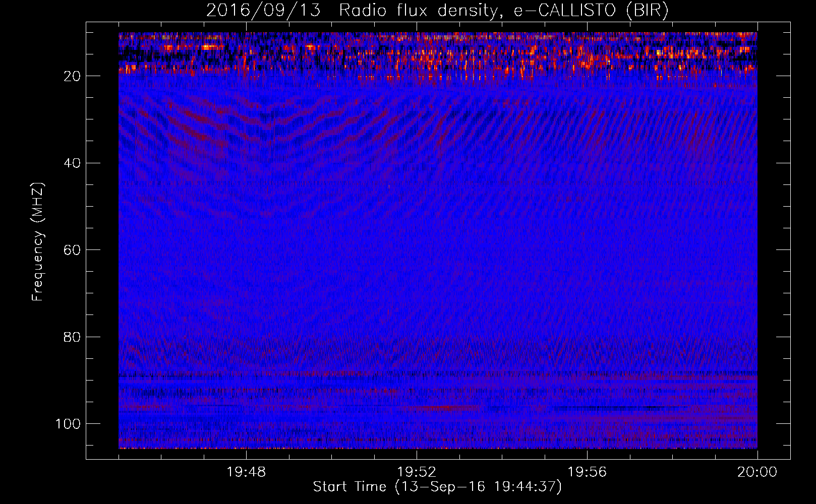Click the '100' frequency tick label
The image size is (816, 504).
click(68, 424)
